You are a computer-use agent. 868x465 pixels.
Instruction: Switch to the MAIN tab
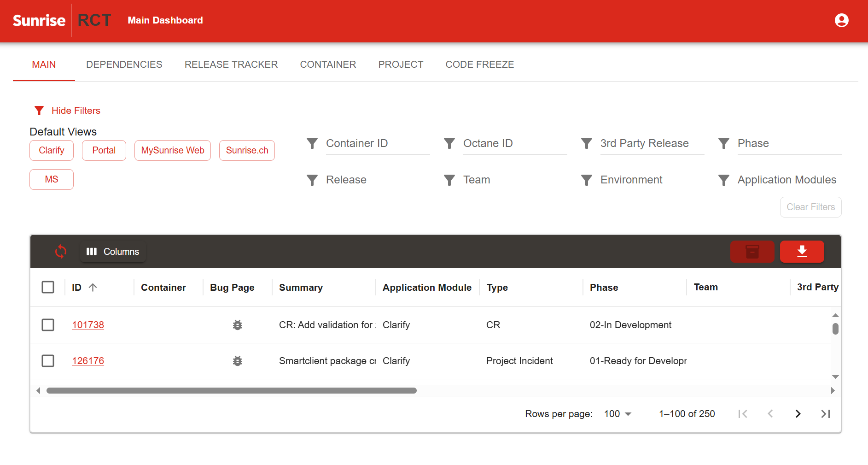coord(44,65)
